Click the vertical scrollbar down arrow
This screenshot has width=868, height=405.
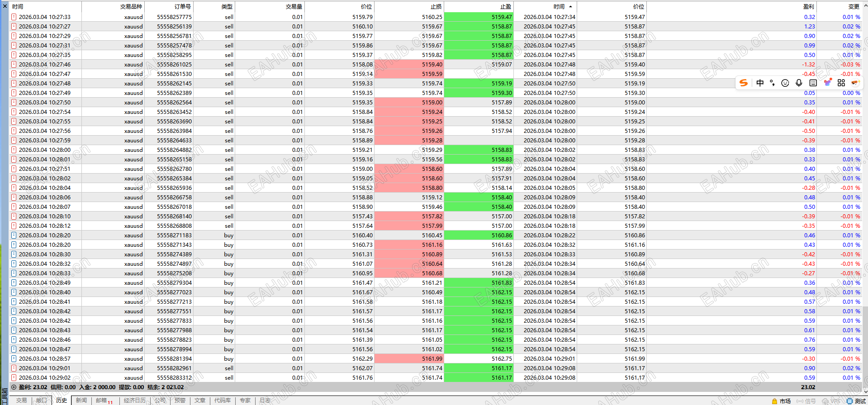(x=865, y=392)
